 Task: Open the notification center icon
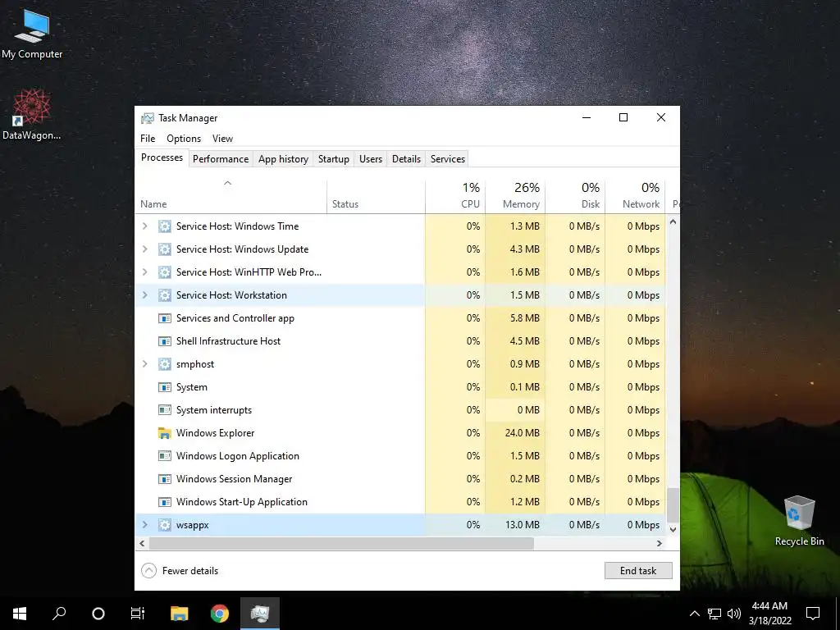[813, 614]
